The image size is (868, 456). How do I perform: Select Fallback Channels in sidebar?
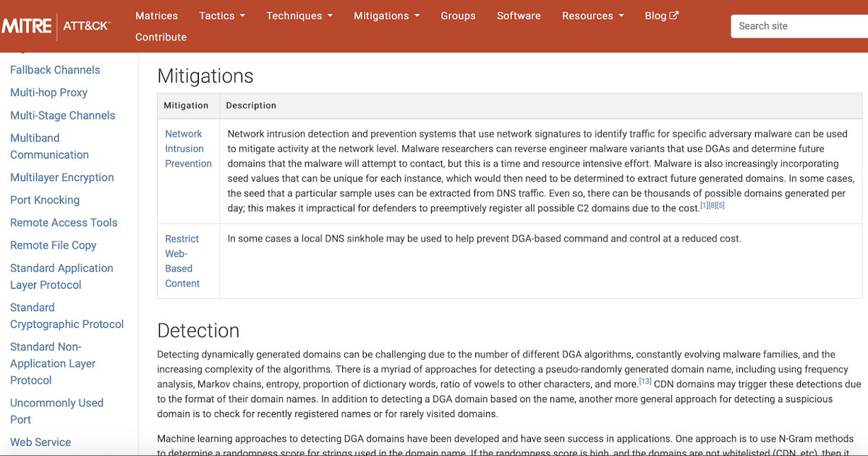tap(55, 69)
